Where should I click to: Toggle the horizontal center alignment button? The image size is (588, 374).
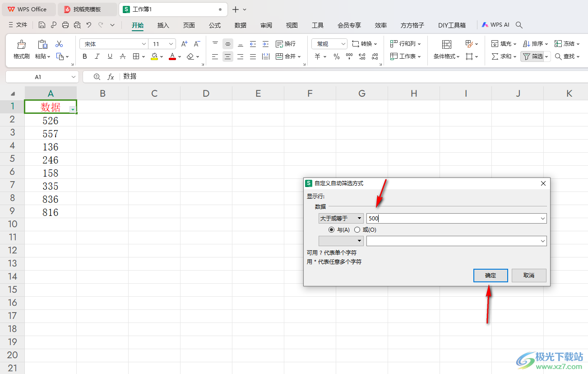(x=228, y=56)
